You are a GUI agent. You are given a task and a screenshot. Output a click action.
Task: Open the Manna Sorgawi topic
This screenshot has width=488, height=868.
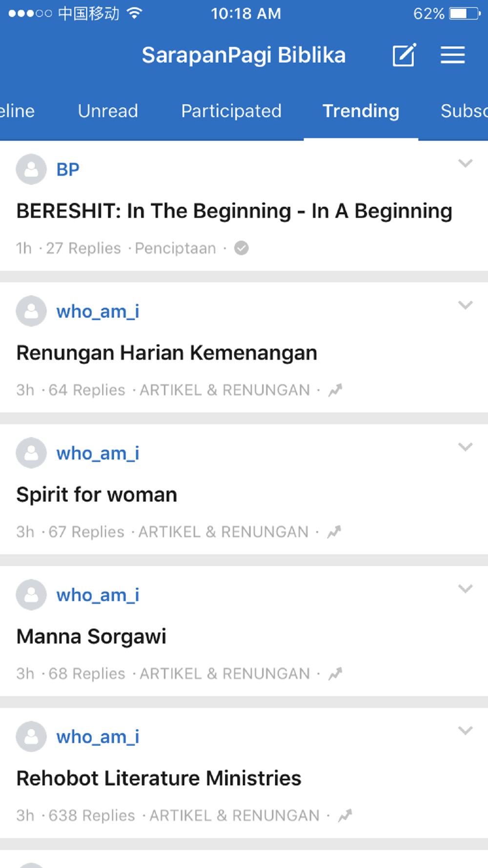coord(91,637)
